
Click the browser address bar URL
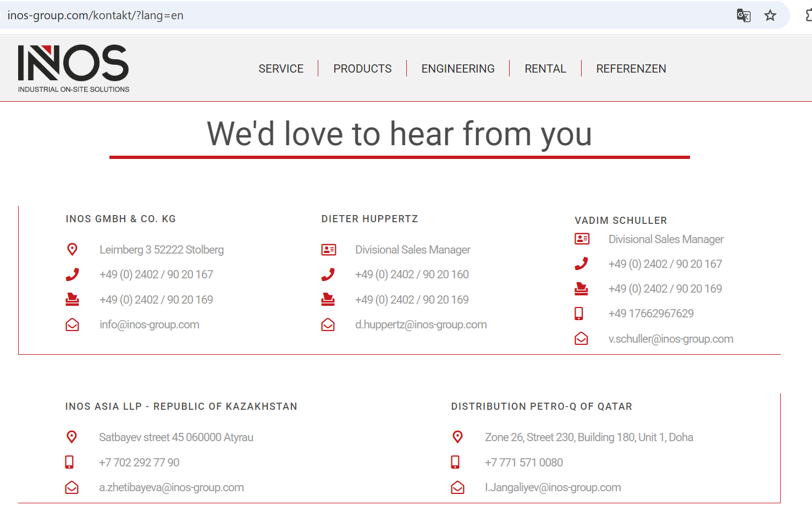pyautogui.click(x=96, y=15)
